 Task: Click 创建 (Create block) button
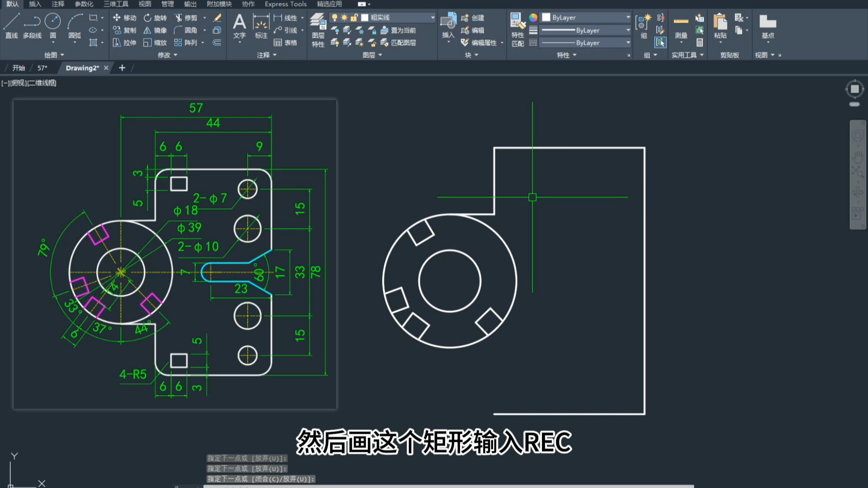(473, 18)
